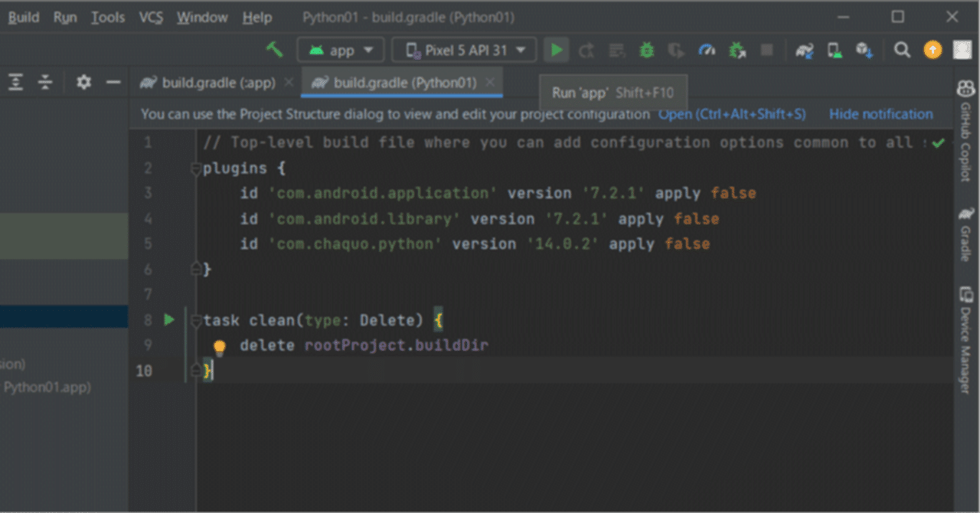Viewport: 980px width, 513px height.
Task: Profile the app with the profiler icon
Action: [706, 49]
